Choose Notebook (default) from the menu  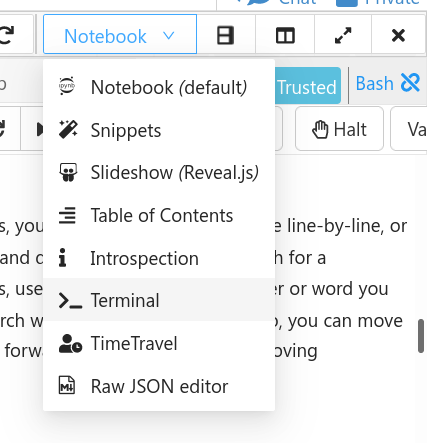159,88
